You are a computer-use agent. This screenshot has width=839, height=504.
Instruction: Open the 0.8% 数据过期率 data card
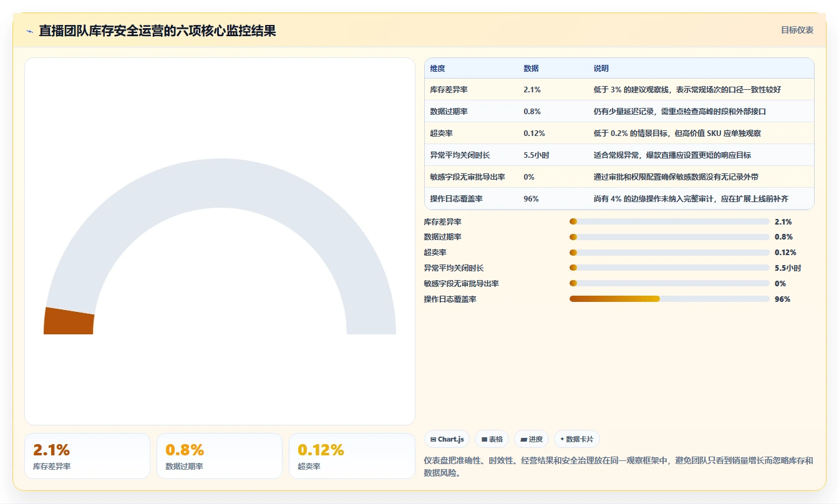coord(220,456)
